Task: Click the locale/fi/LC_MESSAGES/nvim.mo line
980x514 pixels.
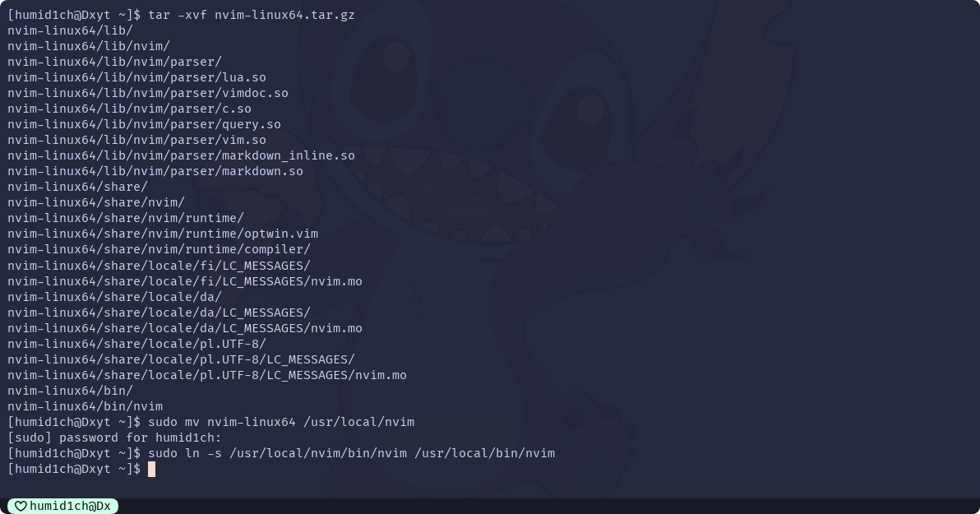Action: (185, 281)
